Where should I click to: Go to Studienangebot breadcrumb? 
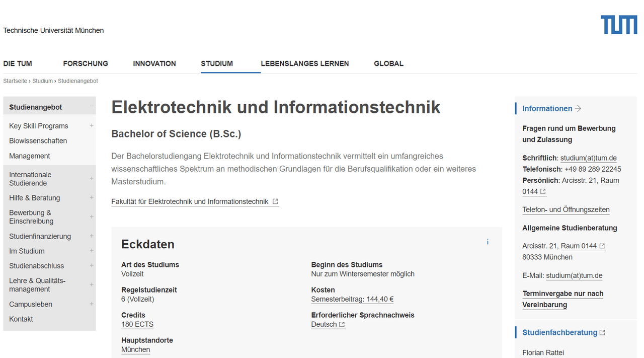pyautogui.click(x=78, y=81)
